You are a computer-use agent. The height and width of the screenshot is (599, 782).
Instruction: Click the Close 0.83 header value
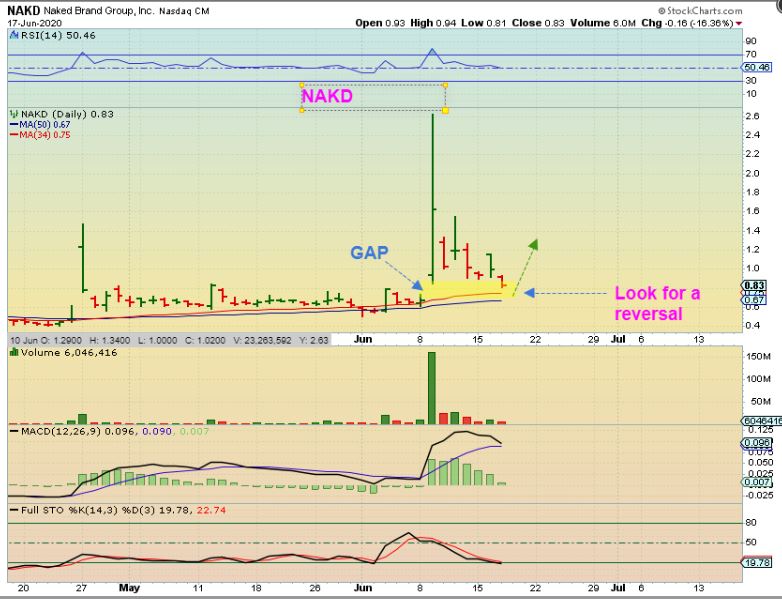click(x=538, y=23)
